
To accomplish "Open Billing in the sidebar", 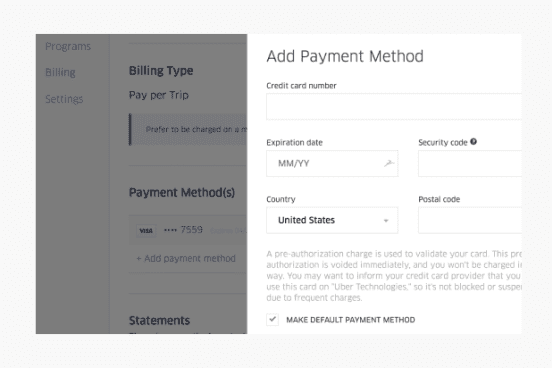I will pos(60,73).
